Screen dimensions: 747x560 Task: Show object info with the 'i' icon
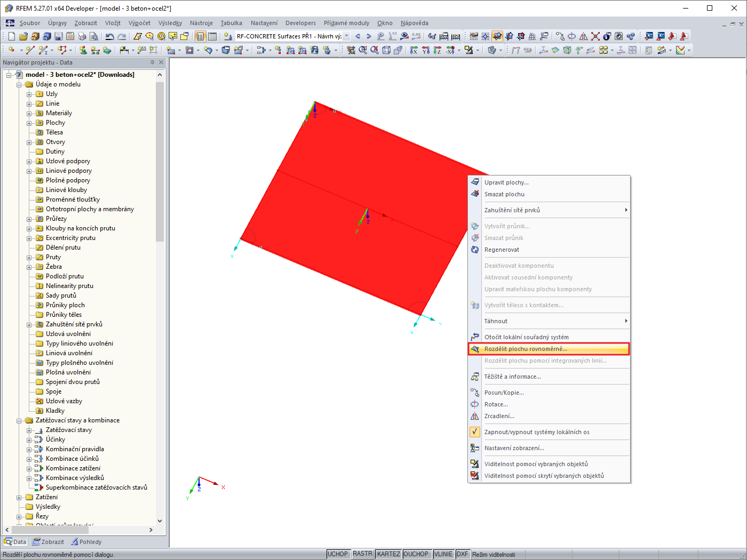607,36
